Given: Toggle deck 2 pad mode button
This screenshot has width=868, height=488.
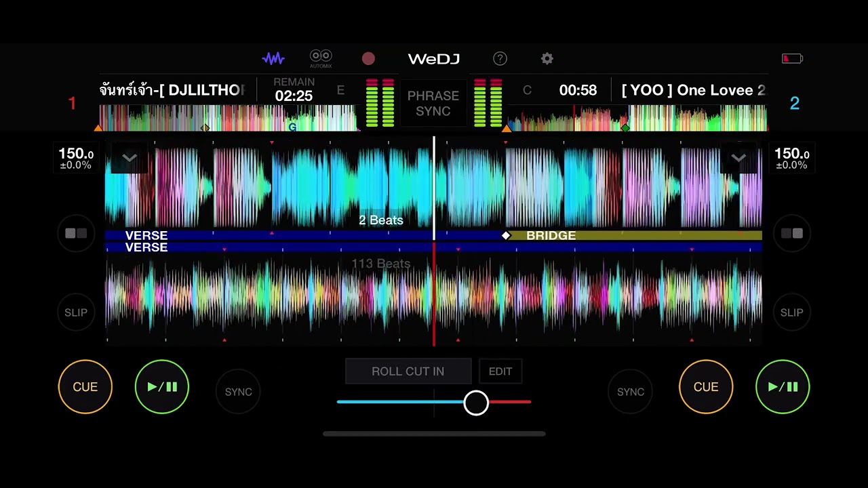Looking at the screenshot, I should coord(792,233).
